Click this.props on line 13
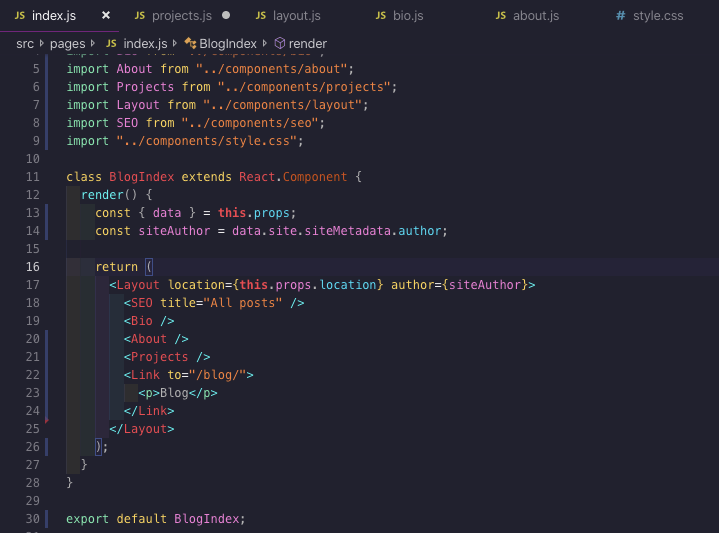 [x=254, y=213]
